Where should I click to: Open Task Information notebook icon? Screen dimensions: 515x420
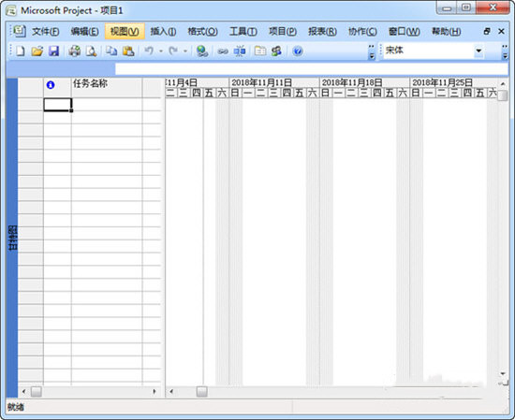tap(260, 51)
